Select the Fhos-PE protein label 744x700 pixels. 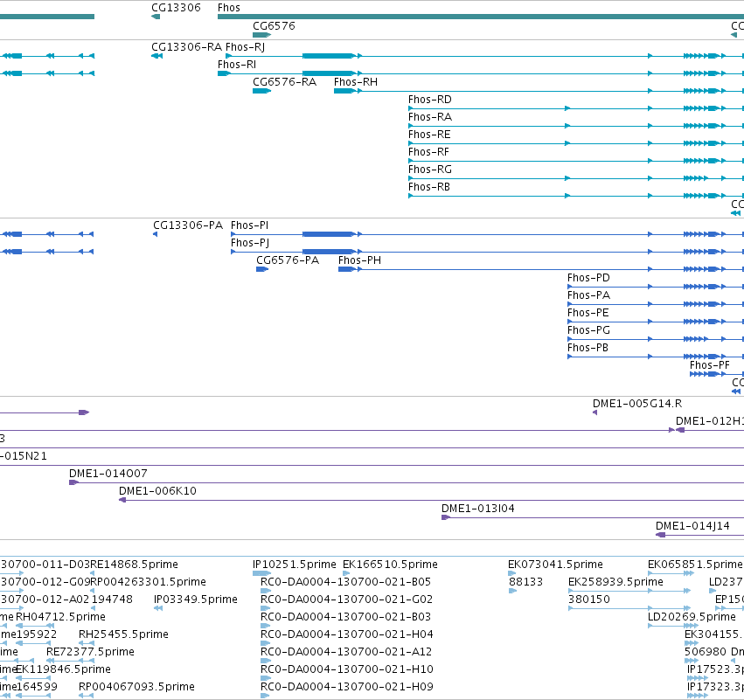588,313
